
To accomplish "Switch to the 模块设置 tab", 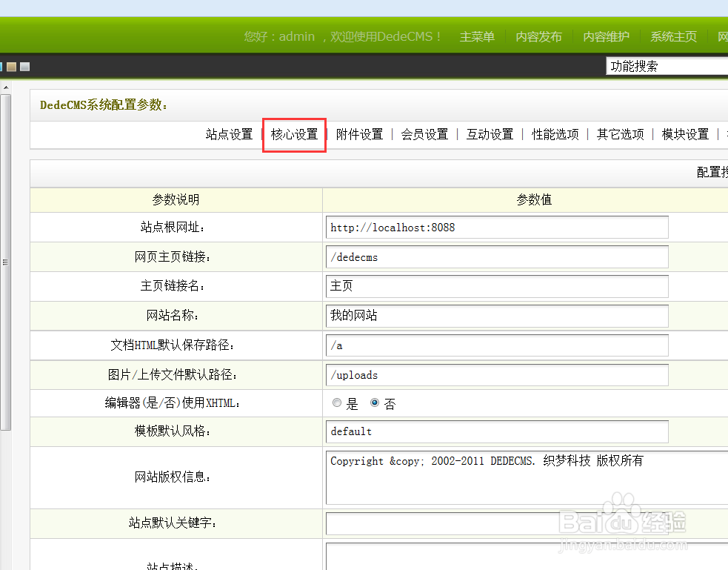I will tap(685, 134).
